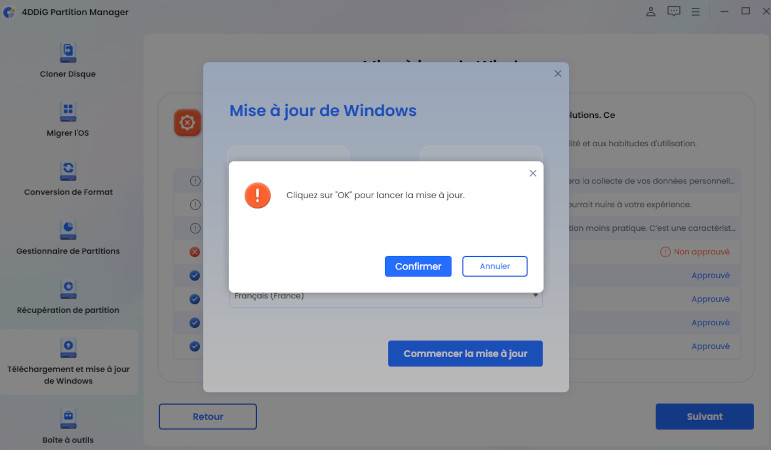Select Téléchargement et mise à jour de Windows
Image resolution: width=771 pixels, height=450 pixels.
coord(68,361)
